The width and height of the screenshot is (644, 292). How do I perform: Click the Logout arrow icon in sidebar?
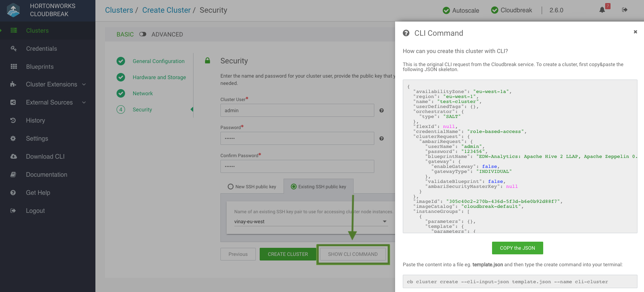click(x=13, y=211)
